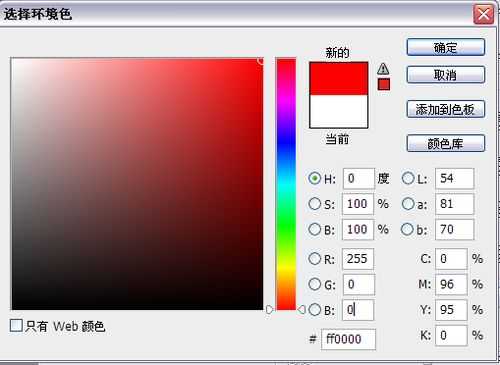Close the 选择环境色 dialog
Image resolution: width=500 pixels, height=365 pixels.
tap(483, 14)
